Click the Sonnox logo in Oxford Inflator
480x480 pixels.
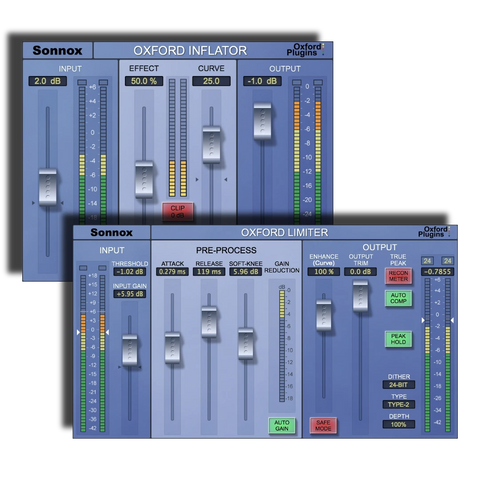pyautogui.click(x=57, y=50)
